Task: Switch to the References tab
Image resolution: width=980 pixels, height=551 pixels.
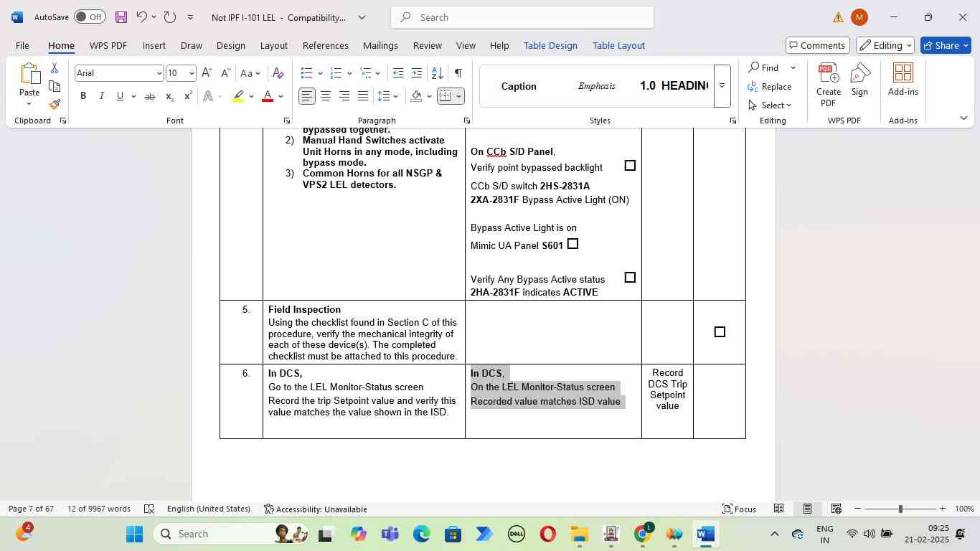Action: pyautogui.click(x=325, y=45)
